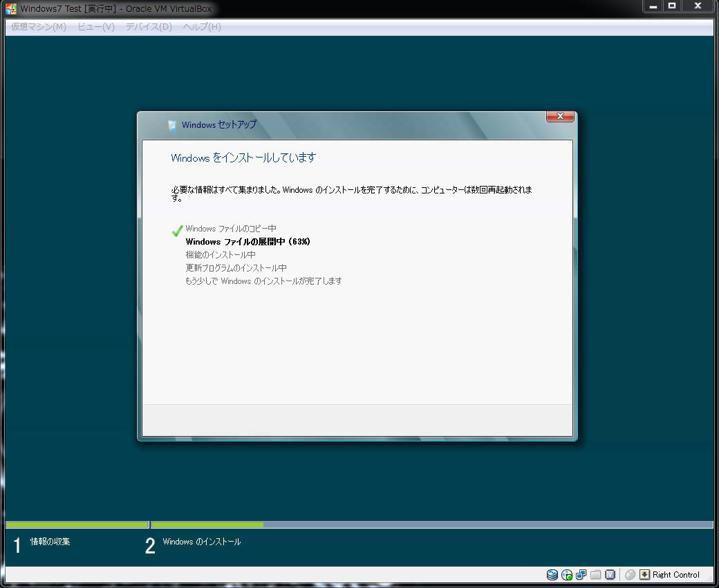The width and height of the screenshot is (719, 588).
Task: Open the ビュー(V) menu
Action: coord(96,26)
